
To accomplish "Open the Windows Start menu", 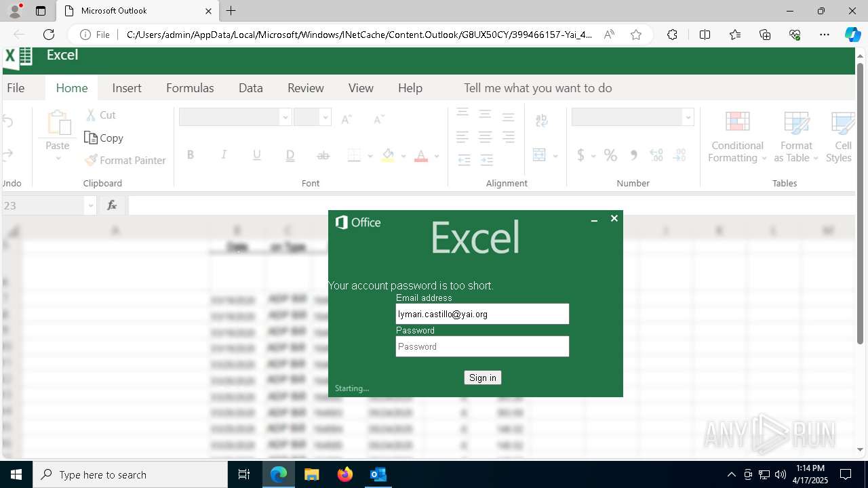I will point(16,474).
